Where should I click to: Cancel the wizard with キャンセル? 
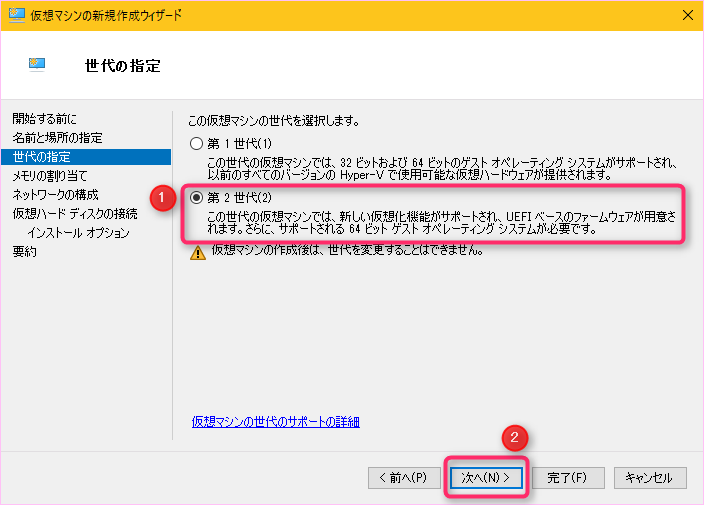650,478
